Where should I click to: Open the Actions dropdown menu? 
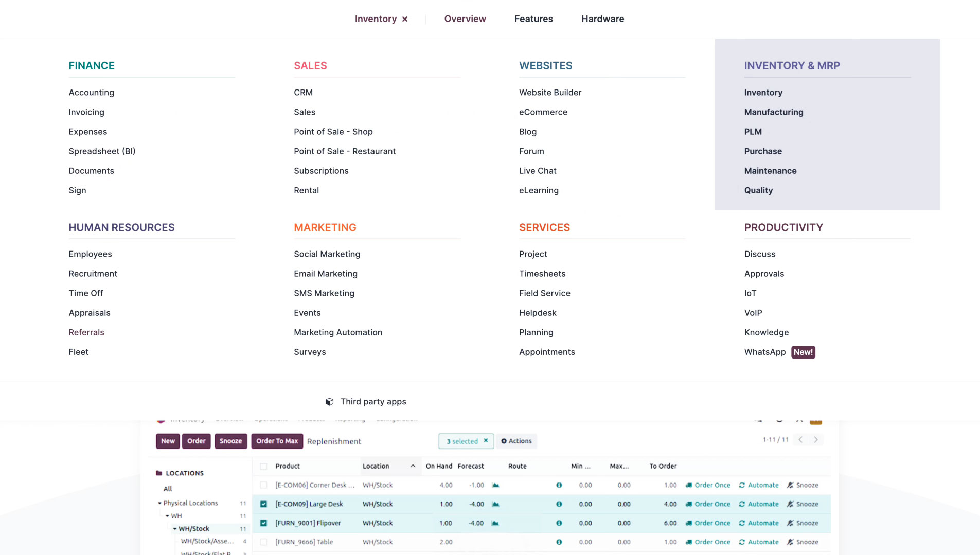click(516, 441)
